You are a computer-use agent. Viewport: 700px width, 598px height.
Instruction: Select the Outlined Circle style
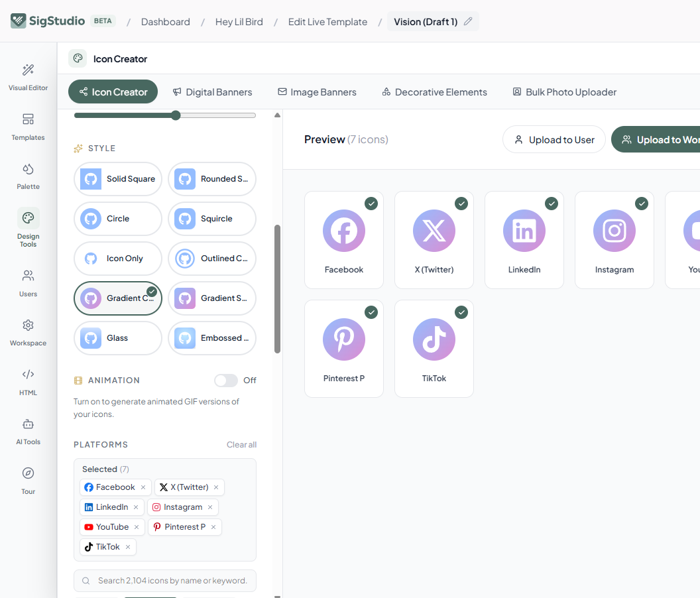[212, 259]
